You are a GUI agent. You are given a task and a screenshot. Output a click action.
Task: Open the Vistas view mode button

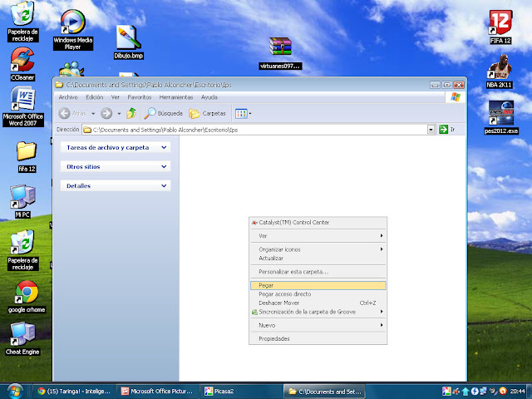pos(243,114)
